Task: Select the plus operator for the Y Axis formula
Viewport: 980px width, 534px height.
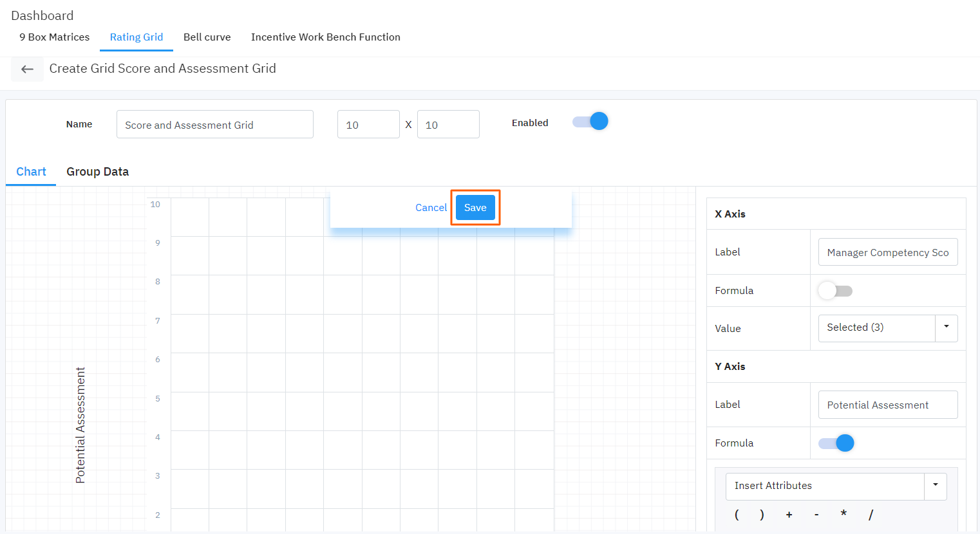Action: click(789, 515)
